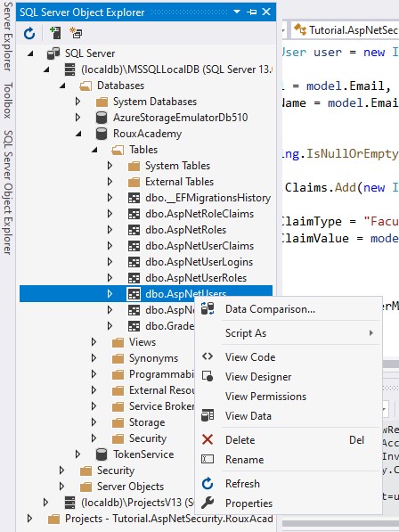Open the SQL Server Object Explorer side tab
399x532 pixels.
click(x=8, y=192)
